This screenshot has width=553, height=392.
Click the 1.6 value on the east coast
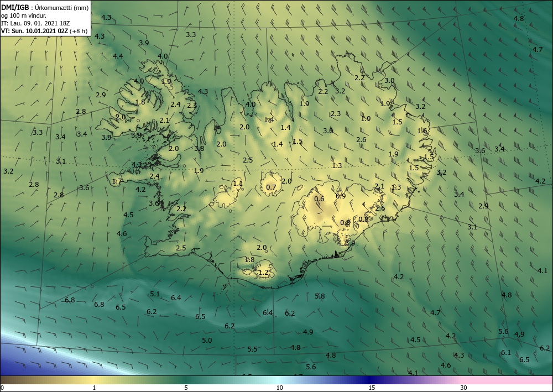(422, 131)
